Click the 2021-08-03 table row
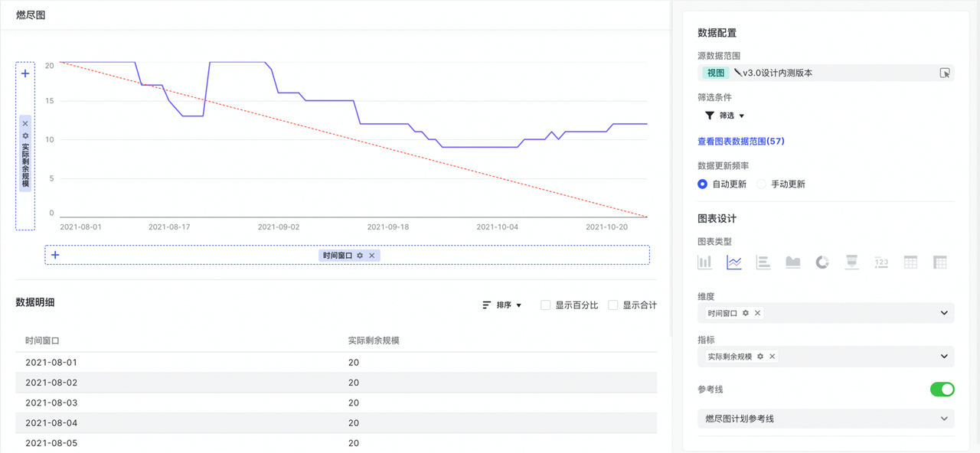 pyautogui.click(x=335, y=402)
